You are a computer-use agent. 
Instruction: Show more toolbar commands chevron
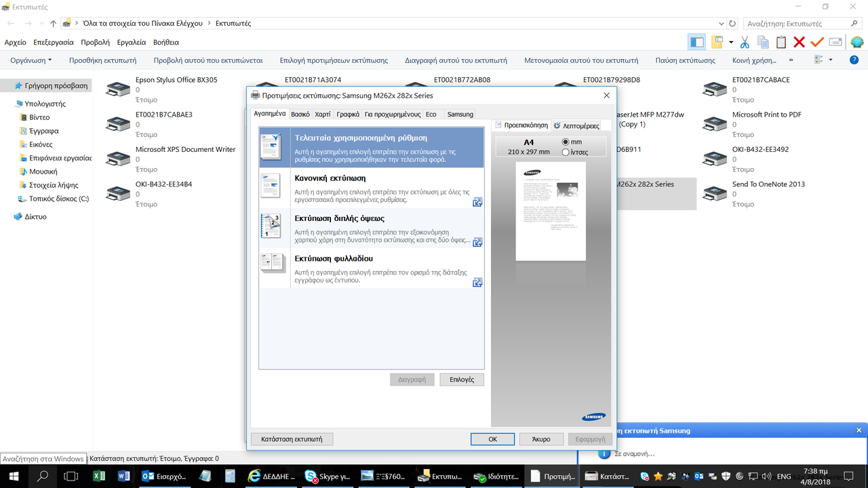tap(791, 60)
